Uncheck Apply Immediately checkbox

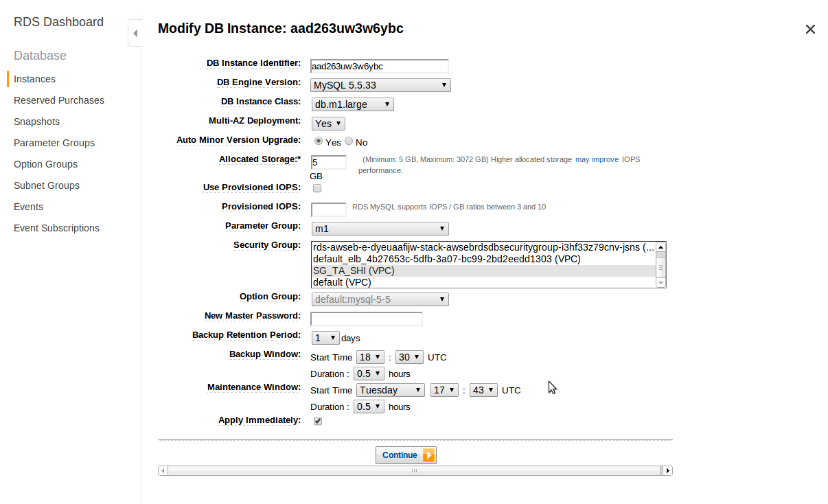[318, 421]
